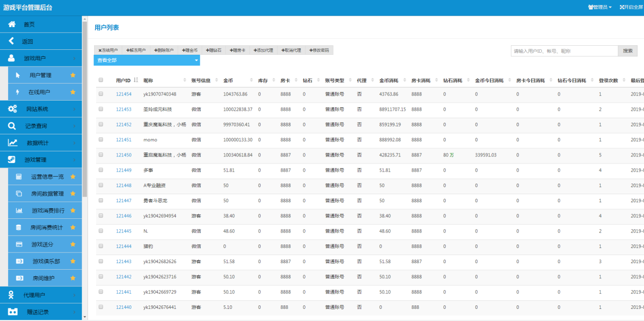644x321 pixels.
Task: Open the 管理员 account dropdown
Action: pos(600,8)
